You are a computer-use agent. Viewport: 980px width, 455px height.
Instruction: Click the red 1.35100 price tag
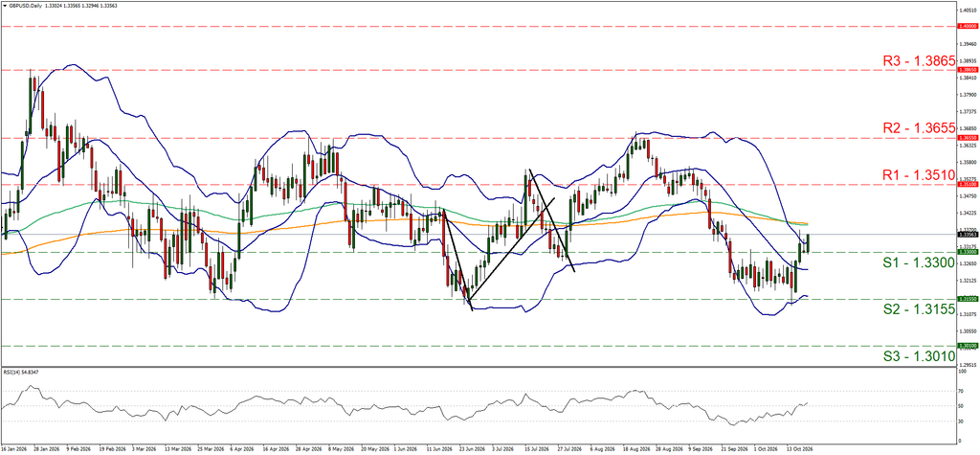(x=967, y=185)
